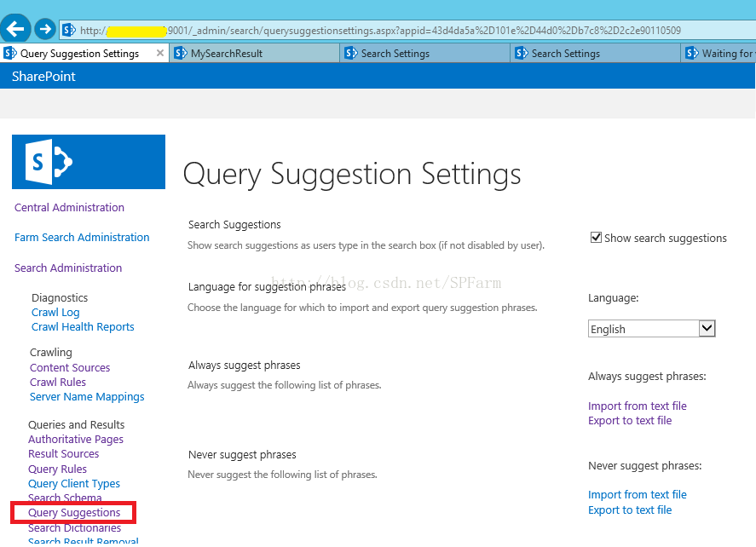Image resolution: width=756 pixels, height=547 pixels.
Task: Click the SharePoint favicon in address bar
Action: 69,30
